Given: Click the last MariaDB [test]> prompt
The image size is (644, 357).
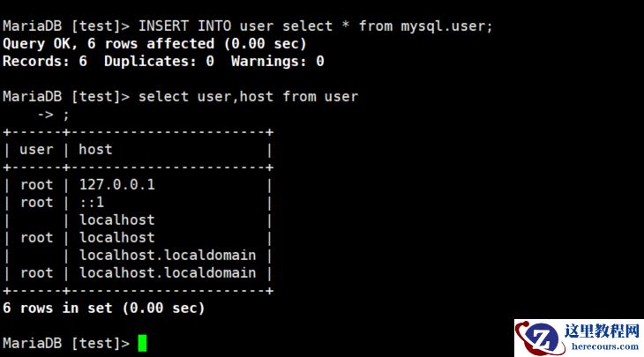Looking at the screenshot, I should [66, 343].
